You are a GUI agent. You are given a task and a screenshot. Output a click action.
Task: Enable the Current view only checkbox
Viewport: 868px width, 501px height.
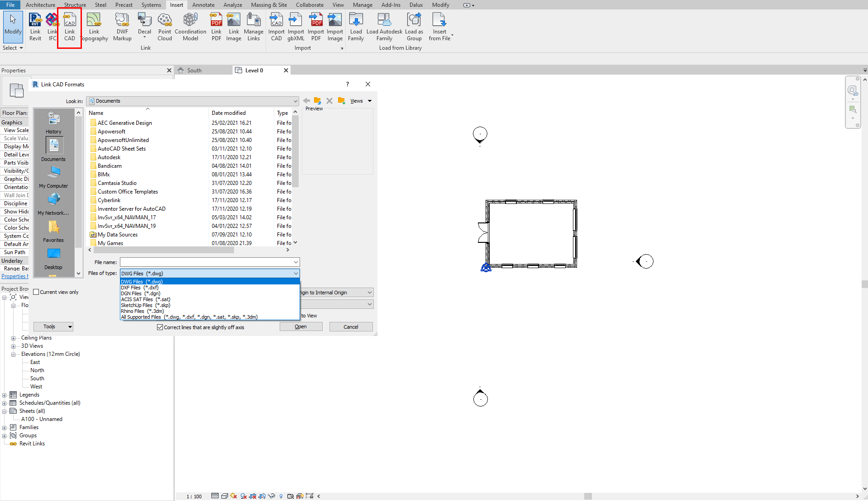click(36, 292)
